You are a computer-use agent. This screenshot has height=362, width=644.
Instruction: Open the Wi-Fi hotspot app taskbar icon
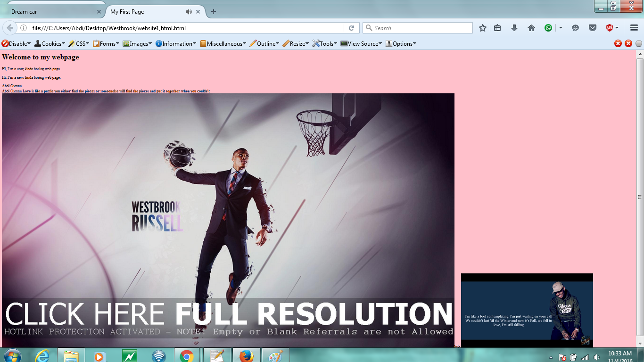[158, 356]
